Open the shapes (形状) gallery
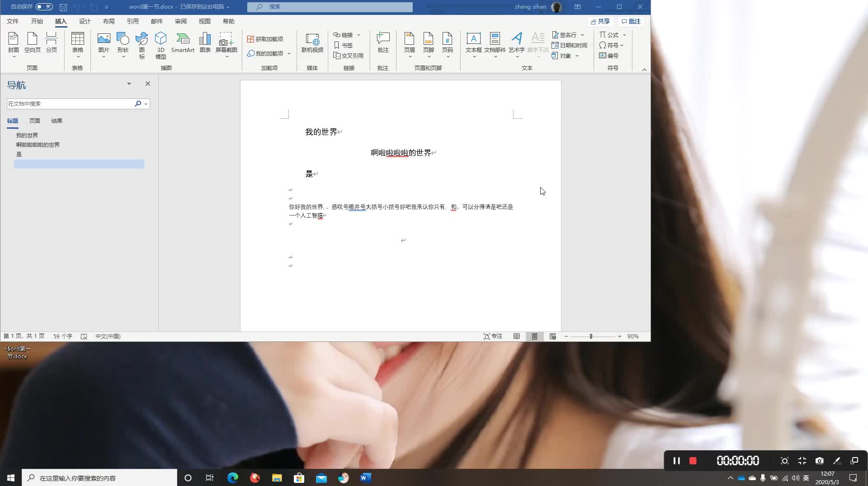This screenshot has height=486, width=868. coord(123,44)
